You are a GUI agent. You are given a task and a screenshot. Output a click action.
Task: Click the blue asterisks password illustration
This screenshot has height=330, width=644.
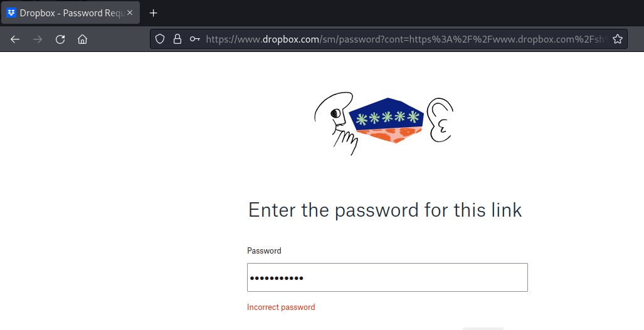(x=386, y=120)
